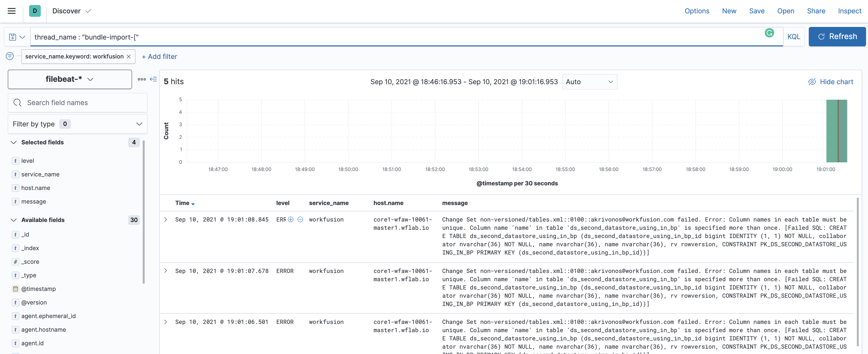Open index pattern three-dot options

click(x=142, y=80)
